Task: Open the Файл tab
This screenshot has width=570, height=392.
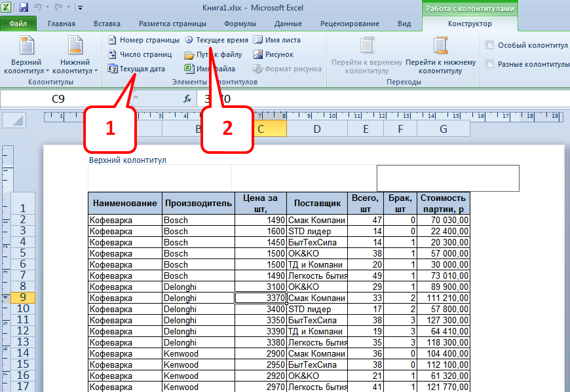Action: tap(18, 24)
